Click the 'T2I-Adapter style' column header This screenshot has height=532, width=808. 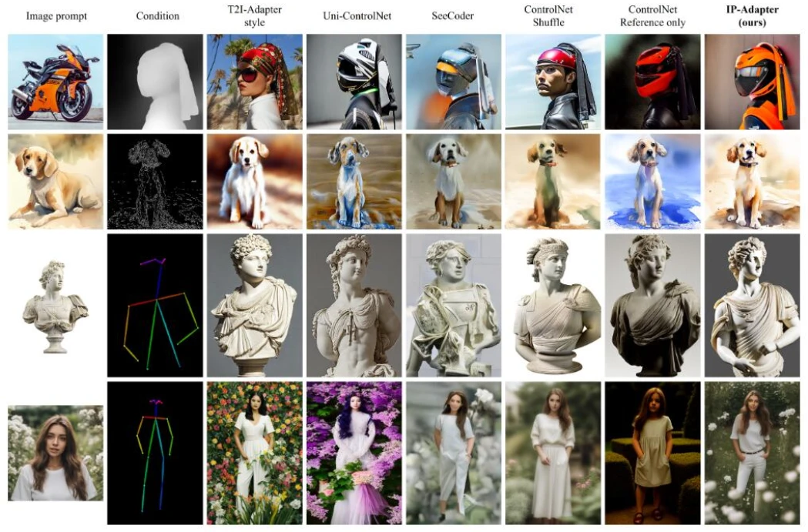(x=255, y=15)
